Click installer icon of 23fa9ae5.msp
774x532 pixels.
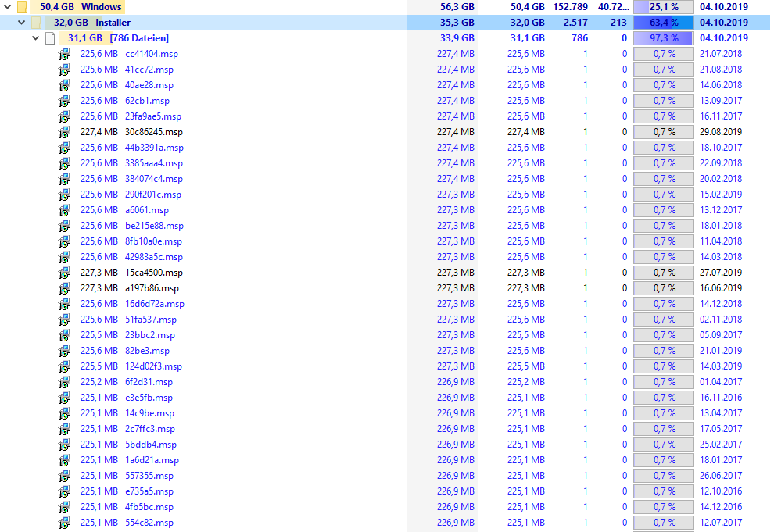click(64, 116)
